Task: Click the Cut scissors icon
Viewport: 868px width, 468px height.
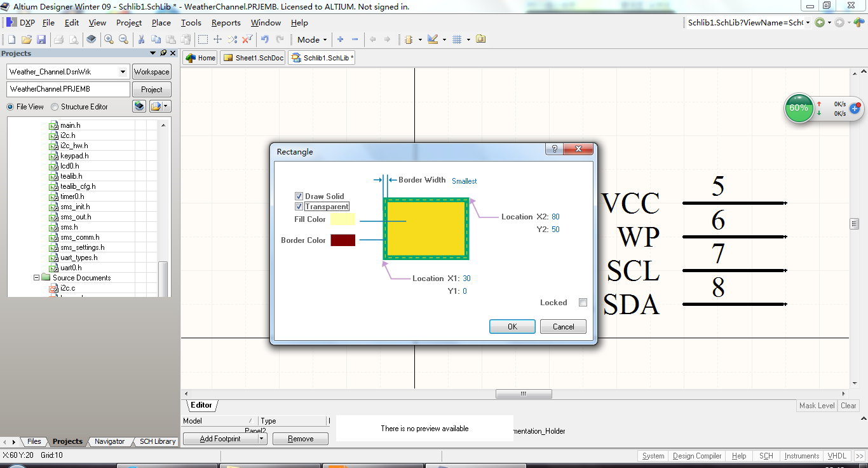Action: [x=141, y=39]
